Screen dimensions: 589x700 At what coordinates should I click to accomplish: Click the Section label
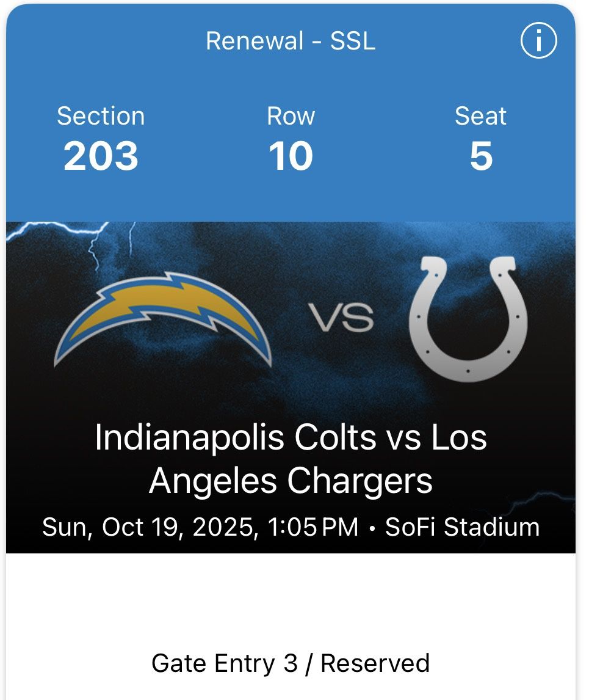[101, 116]
